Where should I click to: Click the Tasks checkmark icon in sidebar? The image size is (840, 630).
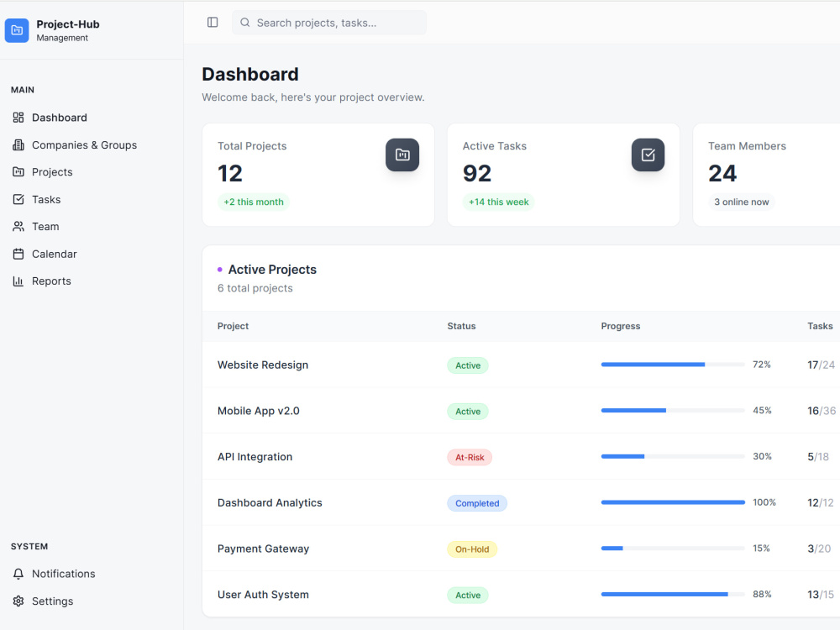[18, 199]
